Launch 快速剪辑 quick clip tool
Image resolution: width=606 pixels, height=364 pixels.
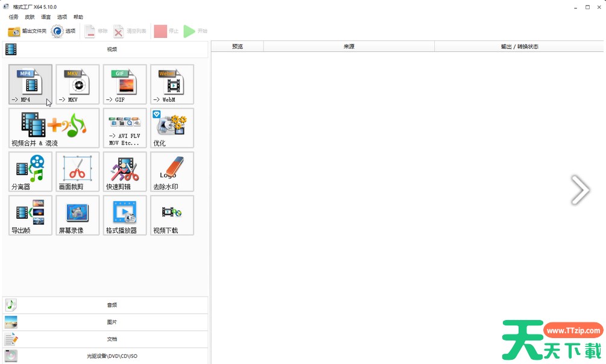[124, 171]
